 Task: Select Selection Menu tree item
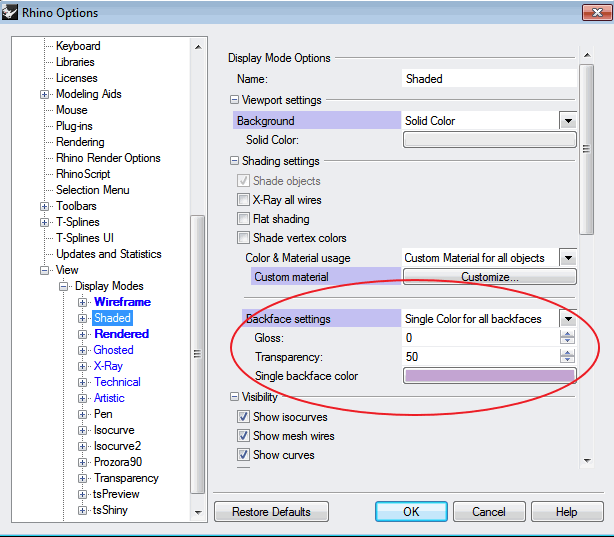[93, 190]
